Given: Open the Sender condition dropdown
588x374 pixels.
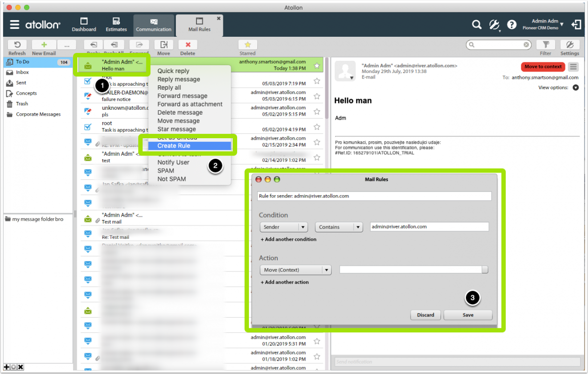Looking at the screenshot, I should tap(283, 227).
